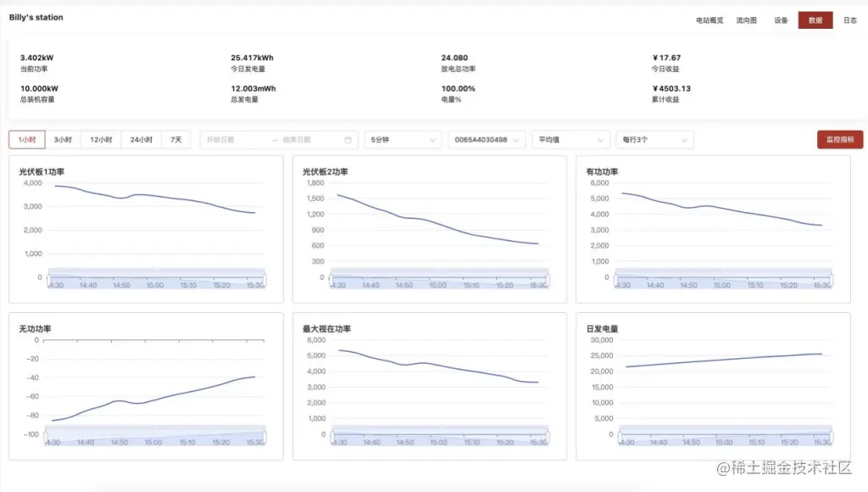Click the 无功功率 chart title
Viewport: 868px width, 492px height.
click(35, 329)
